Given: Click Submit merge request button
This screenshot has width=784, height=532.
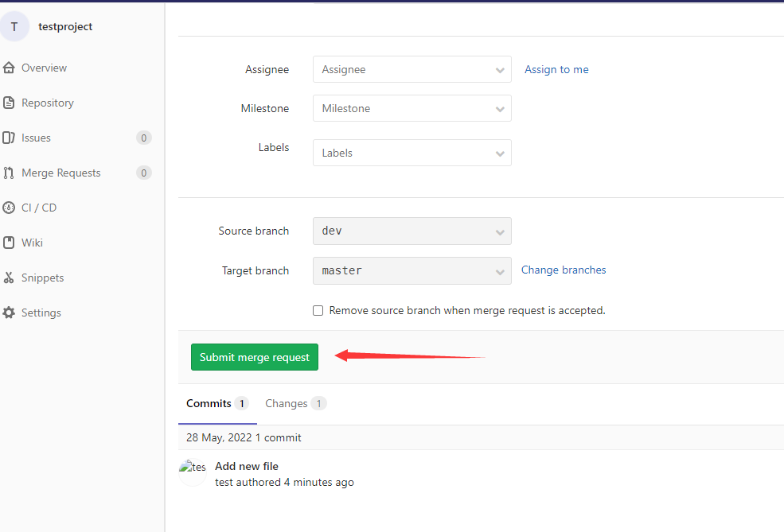Looking at the screenshot, I should pos(255,357).
